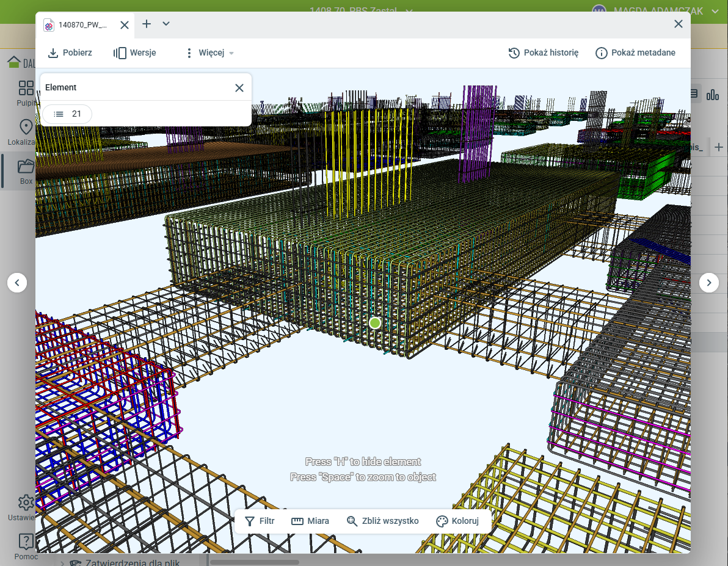Go to the next file with right arrow
Viewport: 728px width, 566px height.
[x=708, y=283]
